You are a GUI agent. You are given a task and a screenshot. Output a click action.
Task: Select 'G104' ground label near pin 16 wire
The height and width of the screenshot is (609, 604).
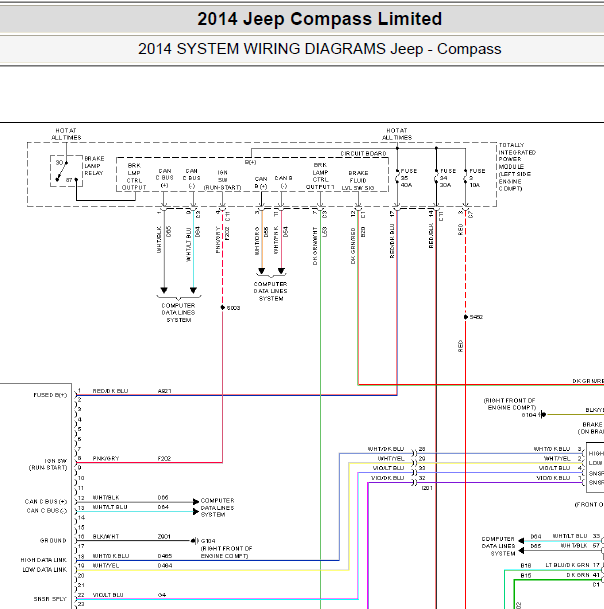208,541
